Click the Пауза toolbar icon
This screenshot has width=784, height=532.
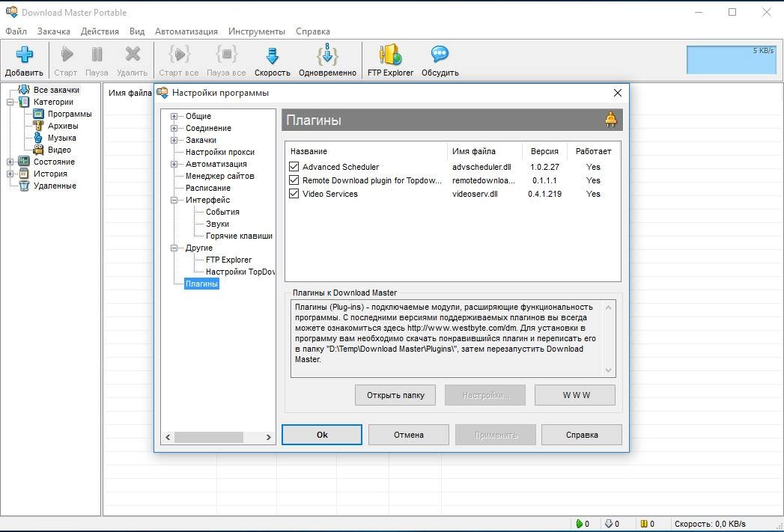pyautogui.click(x=97, y=54)
